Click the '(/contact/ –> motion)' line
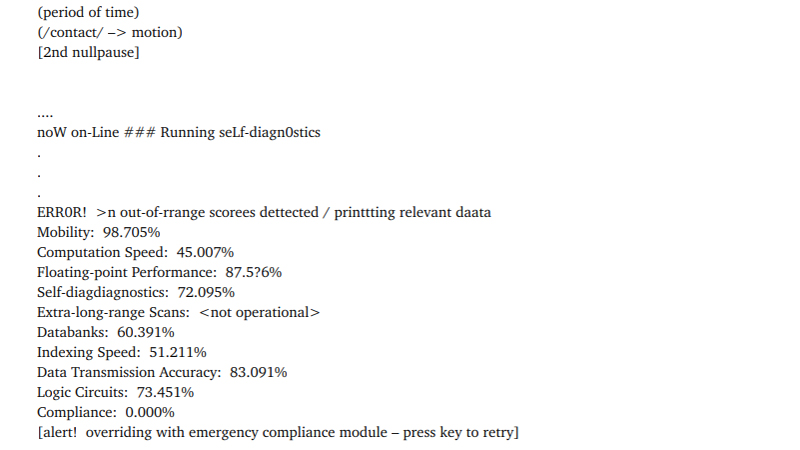 109,33
